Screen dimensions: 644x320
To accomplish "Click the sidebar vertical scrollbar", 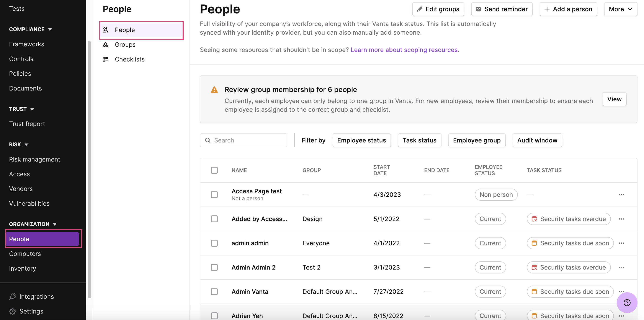I will point(89,170).
